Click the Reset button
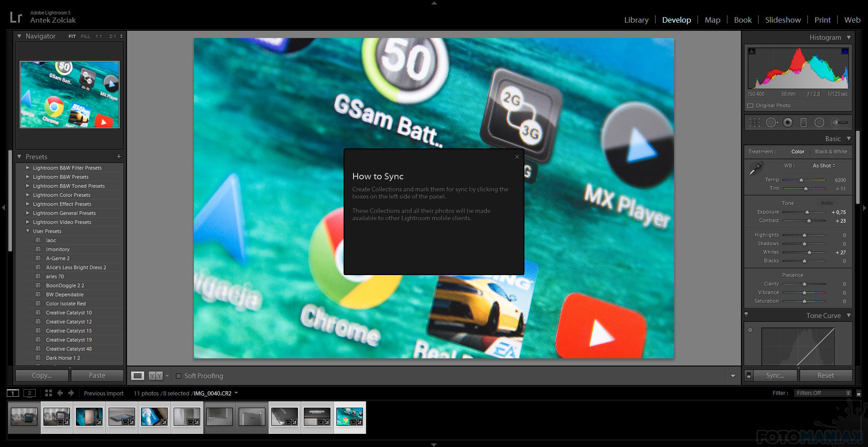Viewport: 868px width, 447px height. point(826,376)
